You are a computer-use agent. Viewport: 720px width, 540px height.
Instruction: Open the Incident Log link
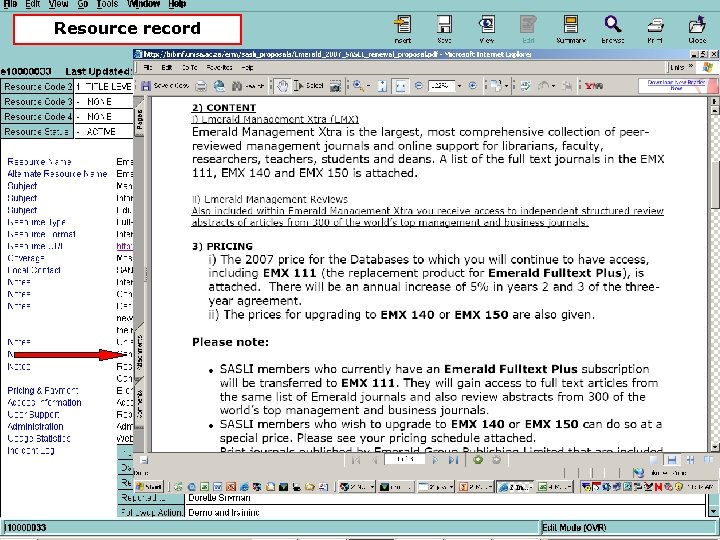pyautogui.click(x=31, y=450)
